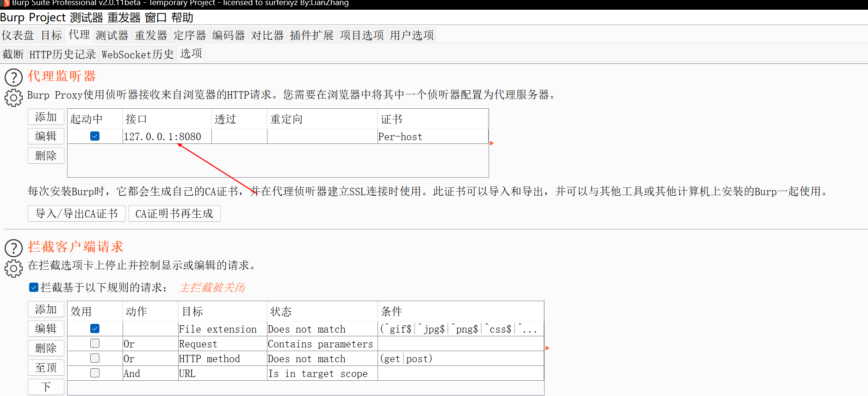Image resolution: width=868 pixels, height=396 pixels.
Task: Click 编辑 for intercept rules
Action: pyautogui.click(x=46, y=328)
